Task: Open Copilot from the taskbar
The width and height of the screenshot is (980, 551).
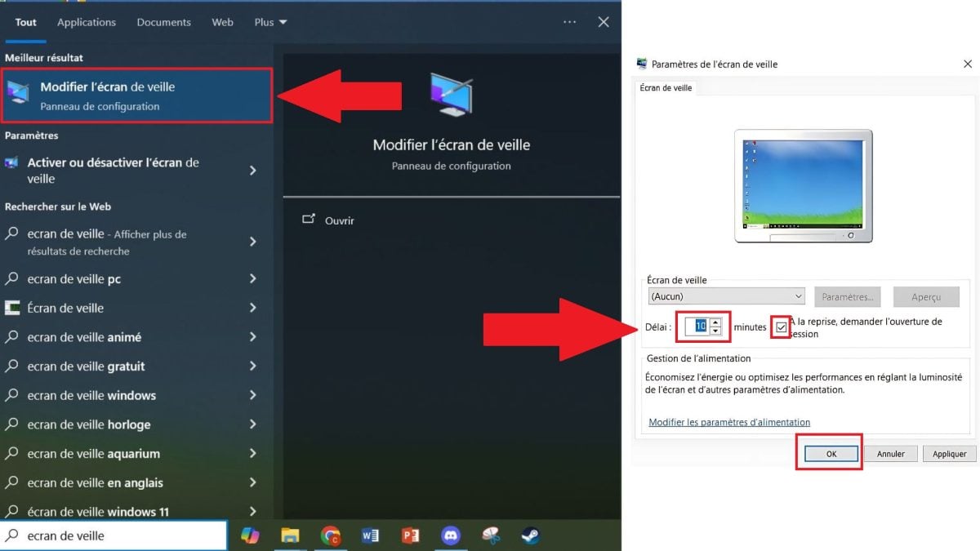Action: (x=250, y=535)
